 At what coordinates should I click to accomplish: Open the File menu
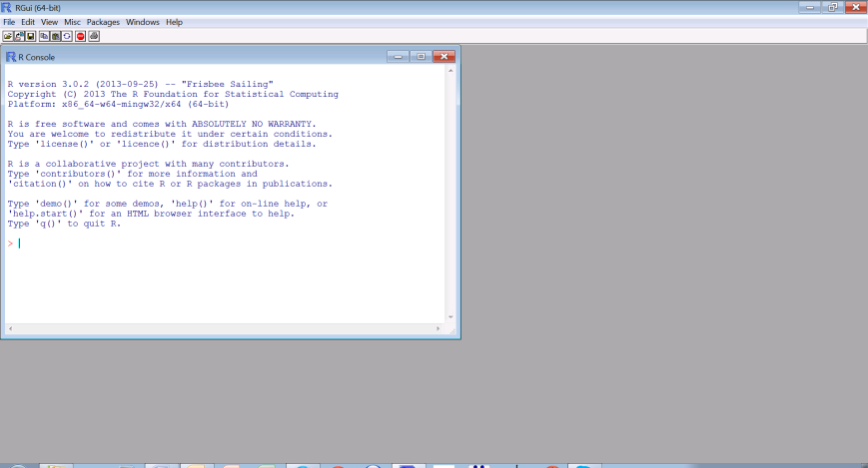tap(9, 22)
